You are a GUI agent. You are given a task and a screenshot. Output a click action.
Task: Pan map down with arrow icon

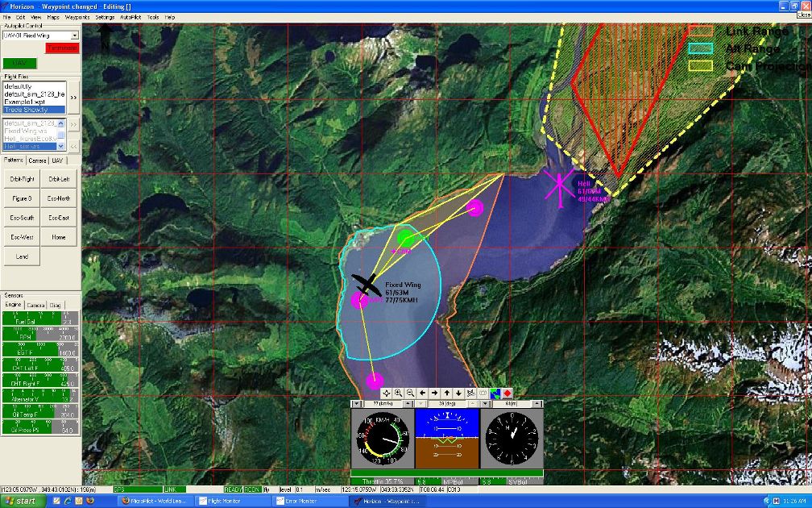click(x=458, y=393)
